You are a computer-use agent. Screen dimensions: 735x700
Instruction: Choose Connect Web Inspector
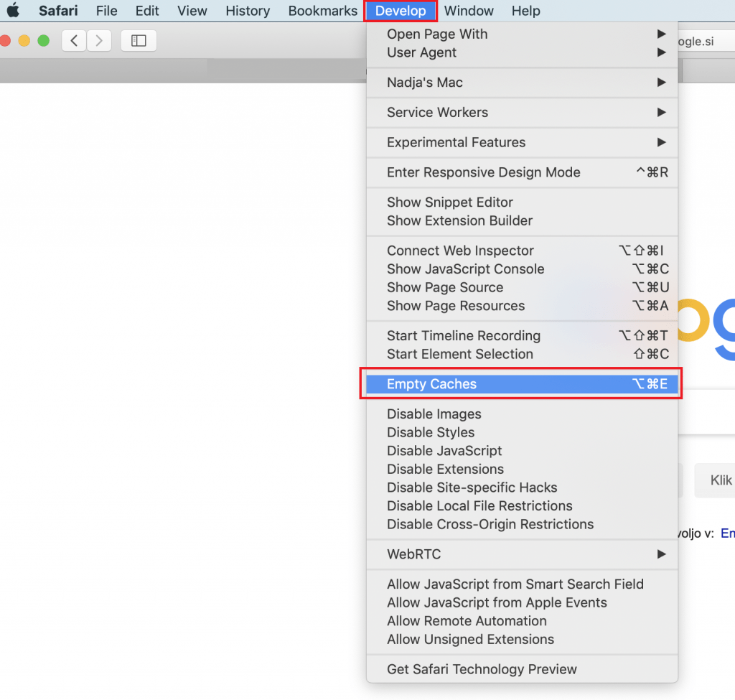(x=523, y=251)
